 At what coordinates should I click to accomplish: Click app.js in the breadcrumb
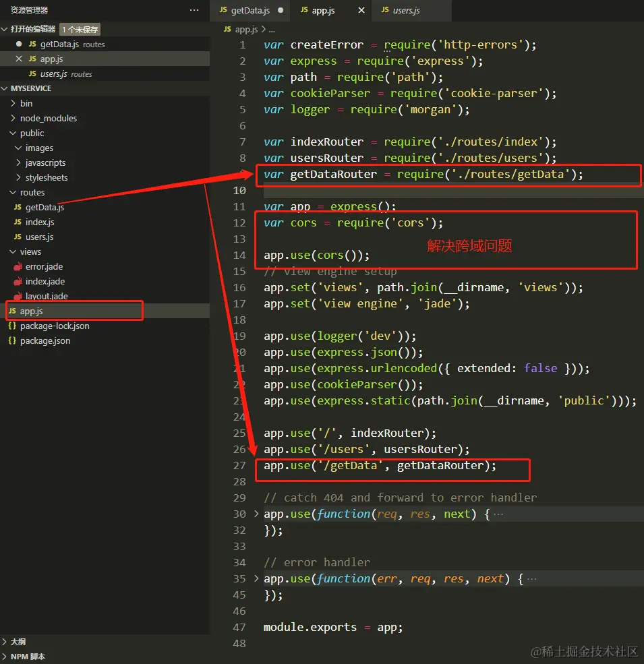tap(247, 29)
